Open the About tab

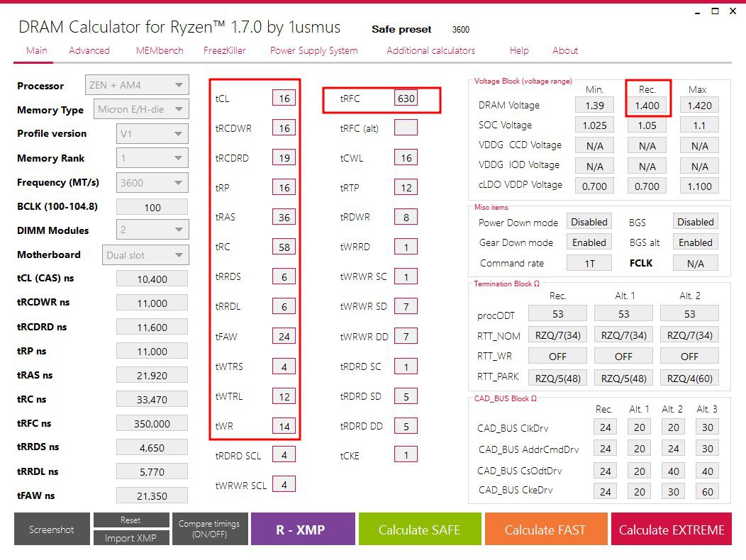coord(565,50)
